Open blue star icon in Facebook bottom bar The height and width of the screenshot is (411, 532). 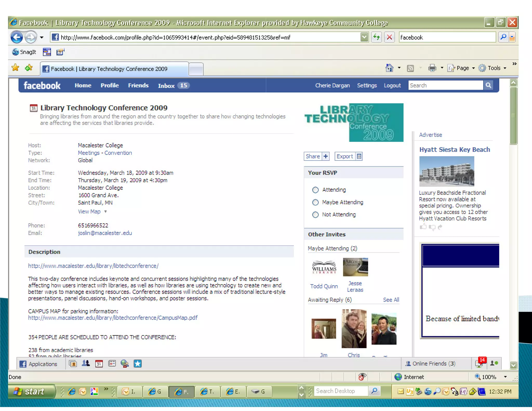[138, 363]
